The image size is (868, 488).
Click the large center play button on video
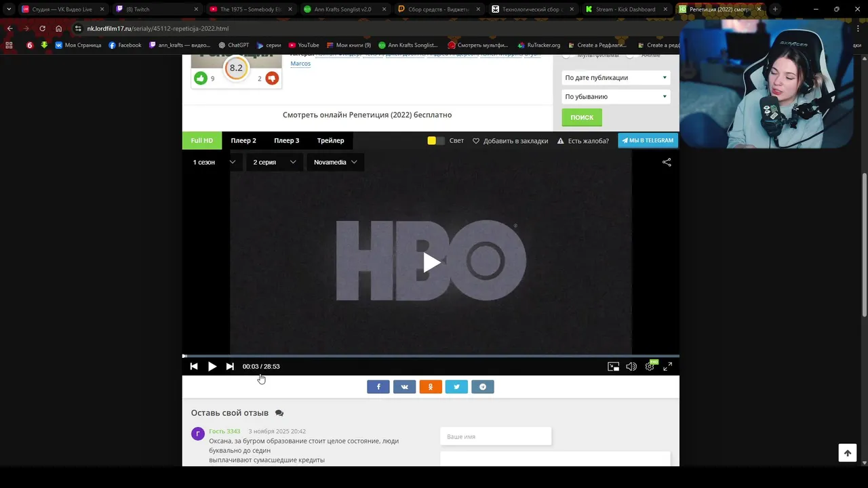pos(431,262)
